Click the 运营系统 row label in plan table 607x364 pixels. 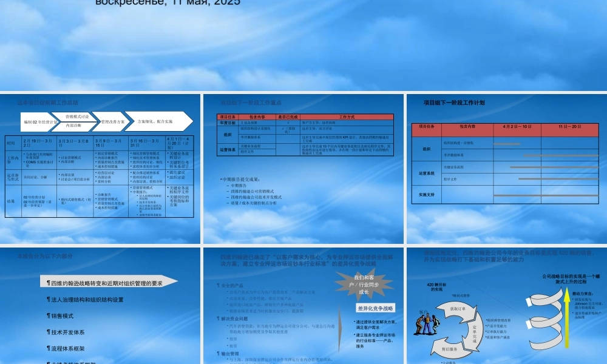[426, 174]
